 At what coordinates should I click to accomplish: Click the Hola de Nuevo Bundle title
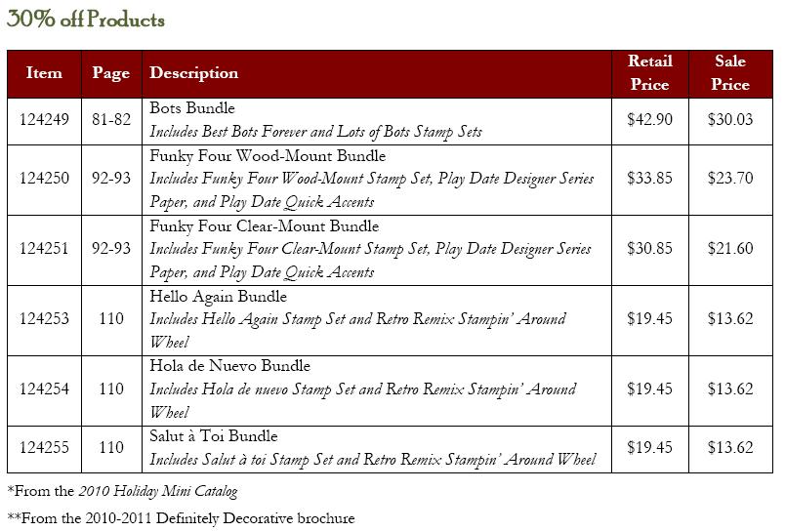(230, 366)
